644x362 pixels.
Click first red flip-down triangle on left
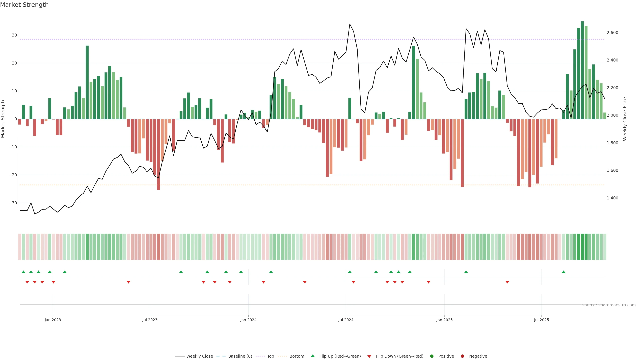tap(27, 282)
